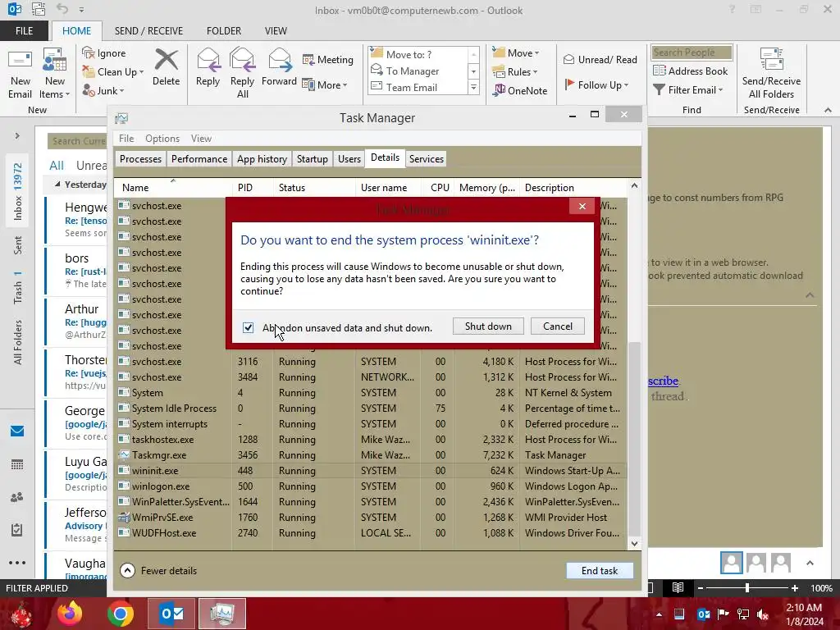Open Task Manager Options menu
Screen dimensions: 840x630
162,138
